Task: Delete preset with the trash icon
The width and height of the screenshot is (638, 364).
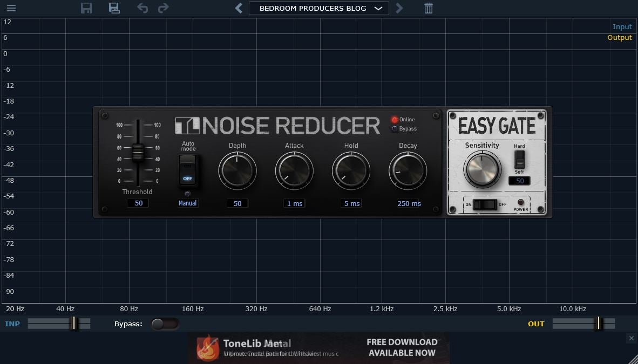Action: pos(428,8)
